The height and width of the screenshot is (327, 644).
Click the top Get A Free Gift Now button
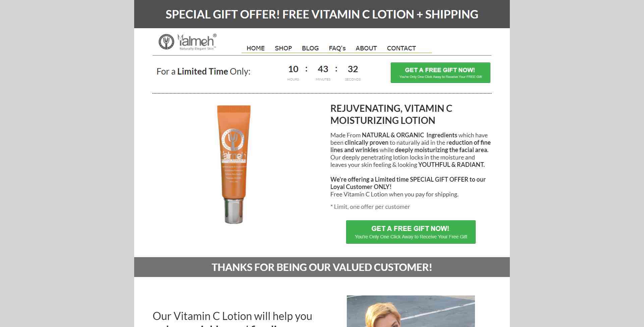point(440,73)
